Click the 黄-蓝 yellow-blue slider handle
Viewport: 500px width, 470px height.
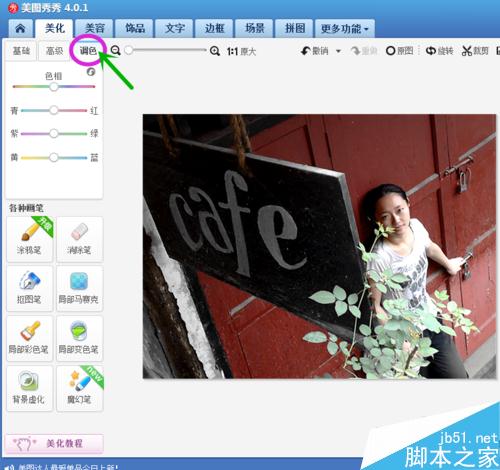coord(54,157)
